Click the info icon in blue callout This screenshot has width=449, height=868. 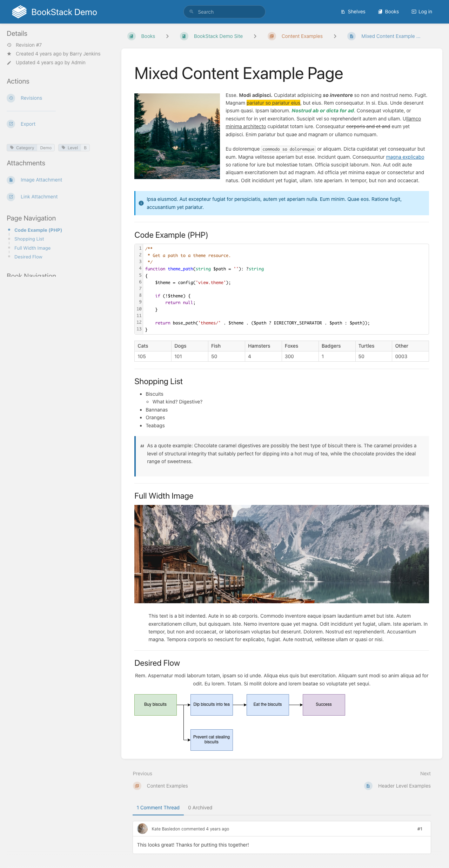141,203
